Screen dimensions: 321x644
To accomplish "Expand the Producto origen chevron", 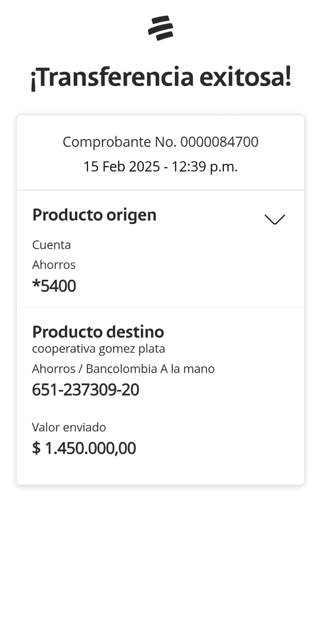I will click(275, 219).
